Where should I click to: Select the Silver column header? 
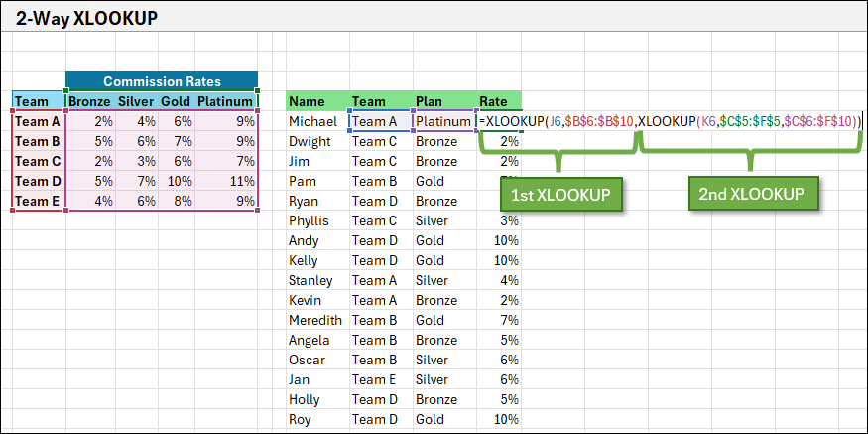point(135,100)
